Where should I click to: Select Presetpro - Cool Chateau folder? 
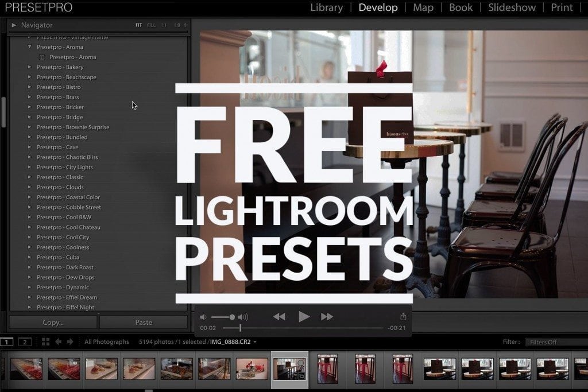tap(69, 227)
